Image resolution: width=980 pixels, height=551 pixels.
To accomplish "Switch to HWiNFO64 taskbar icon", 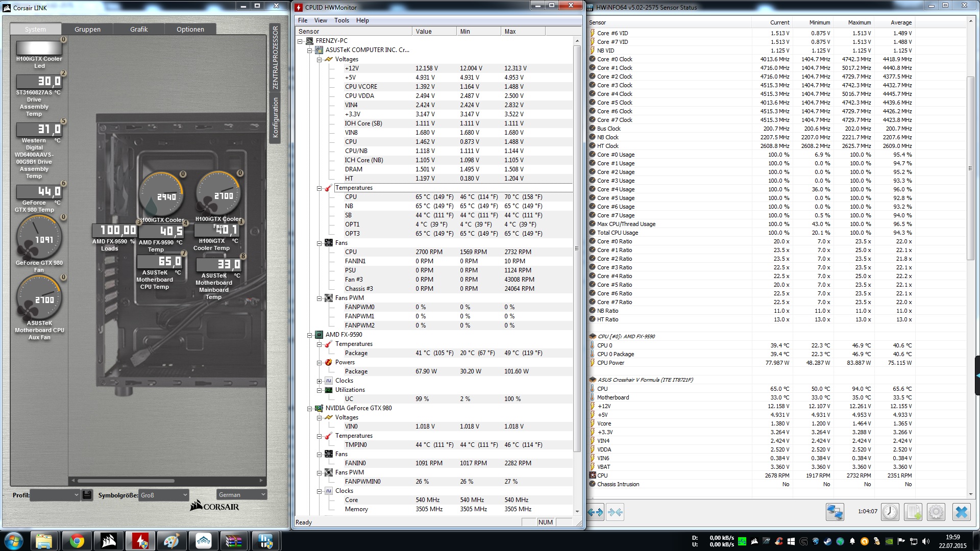I will pyautogui.click(x=265, y=541).
